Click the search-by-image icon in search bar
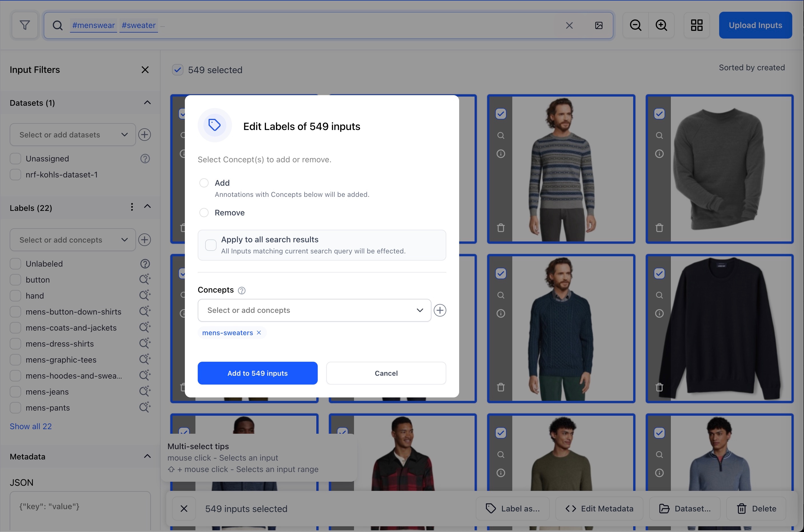 click(x=599, y=25)
